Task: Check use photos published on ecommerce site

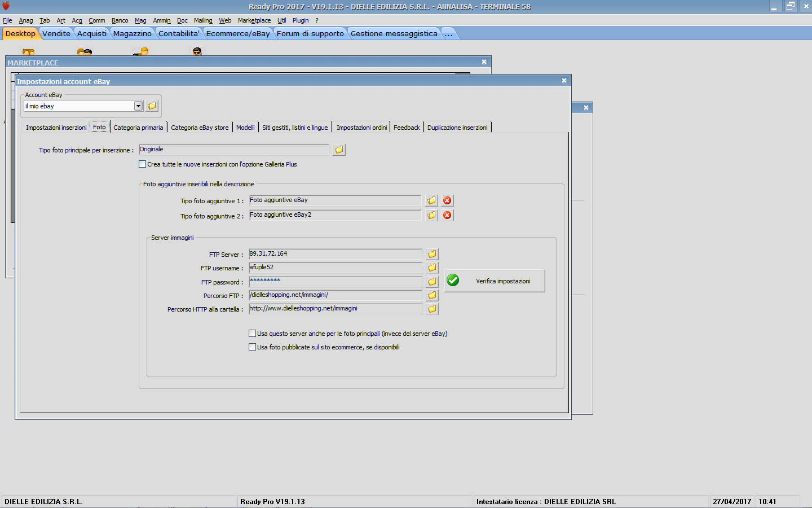Action: tap(252, 347)
